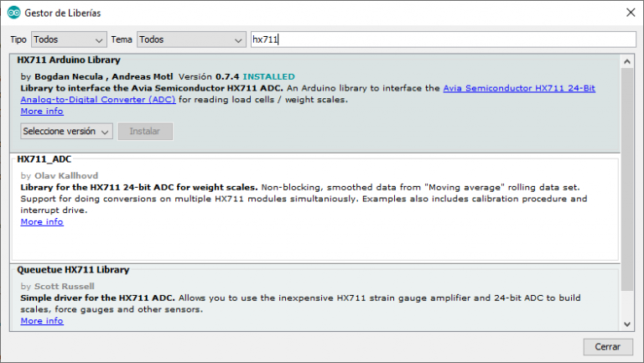Open More info for HX711_ADC library
644x363 pixels.
click(41, 222)
